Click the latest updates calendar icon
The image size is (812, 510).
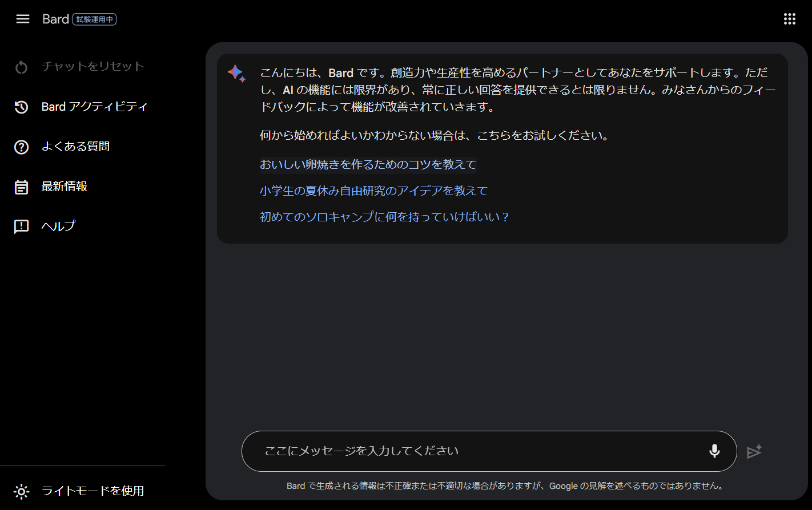point(21,187)
